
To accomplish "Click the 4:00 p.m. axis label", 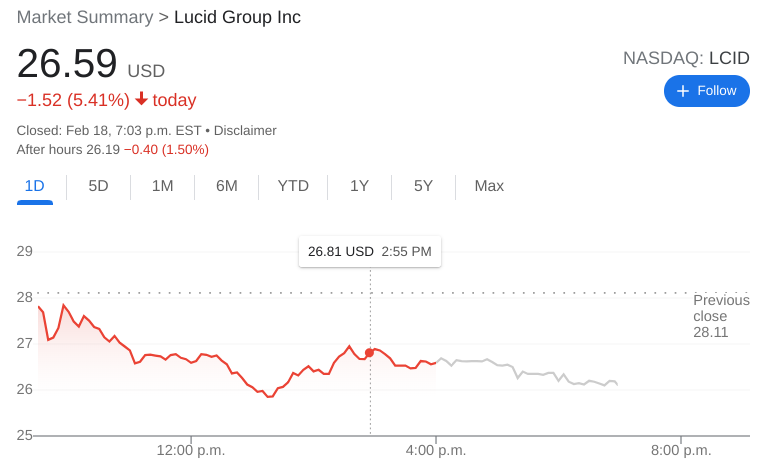I will [436, 450].
